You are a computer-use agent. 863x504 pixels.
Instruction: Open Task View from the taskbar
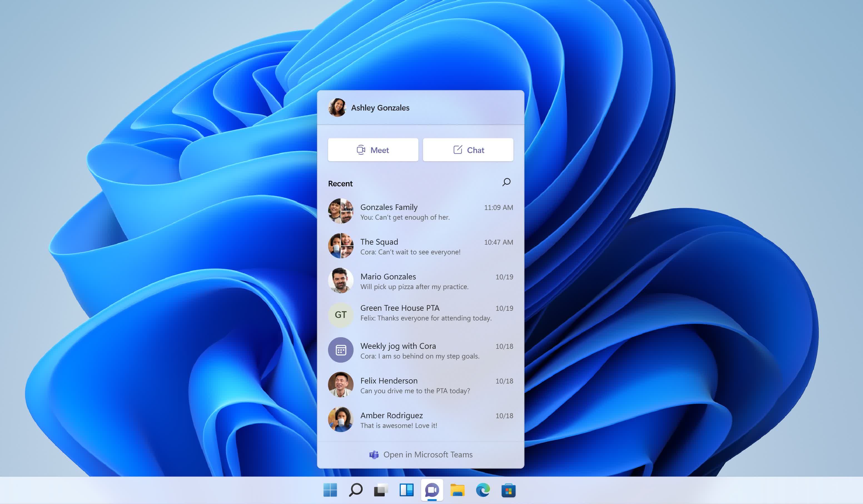pyautogui.click(x=381, y=490)
